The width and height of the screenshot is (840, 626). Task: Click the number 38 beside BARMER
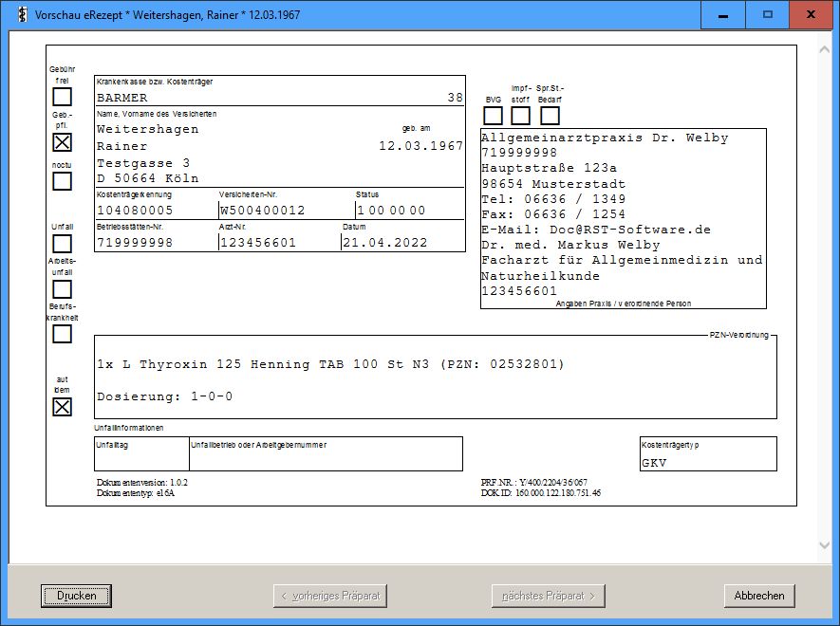point(456,98)
